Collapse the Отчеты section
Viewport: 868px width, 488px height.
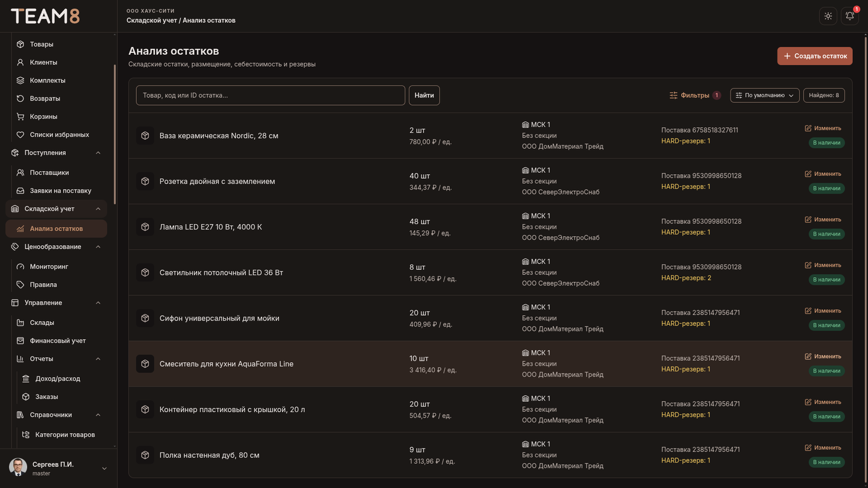click(98, 359)
